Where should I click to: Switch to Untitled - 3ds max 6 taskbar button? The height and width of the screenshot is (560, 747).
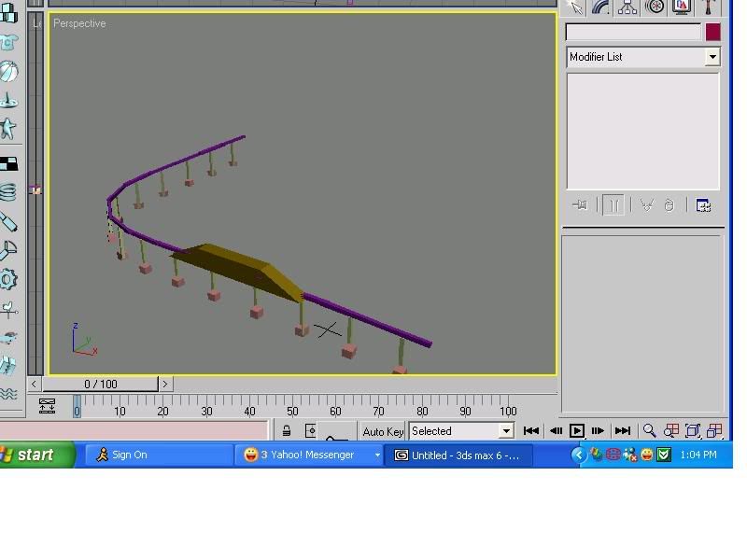point(458,455)
